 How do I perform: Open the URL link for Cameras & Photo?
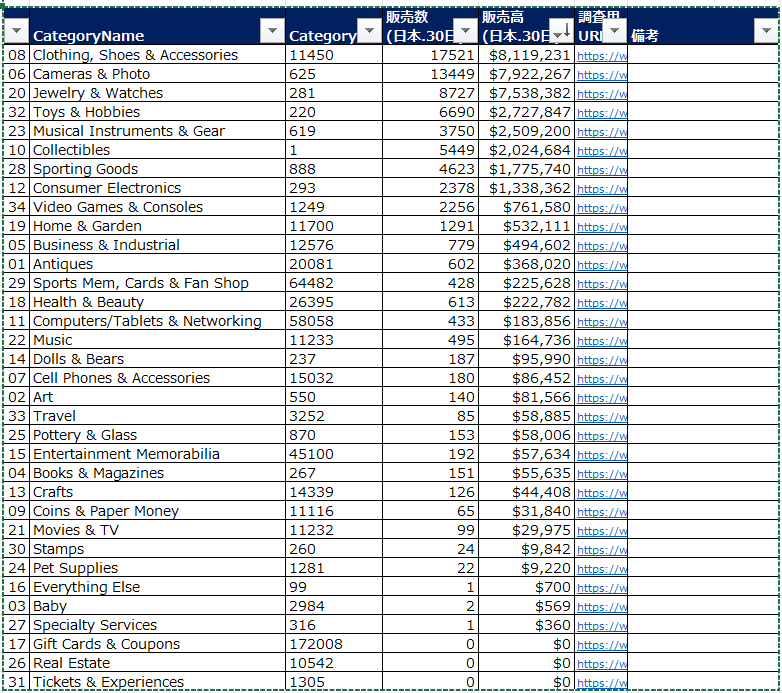pyautogui.click(x=601, y=75)
